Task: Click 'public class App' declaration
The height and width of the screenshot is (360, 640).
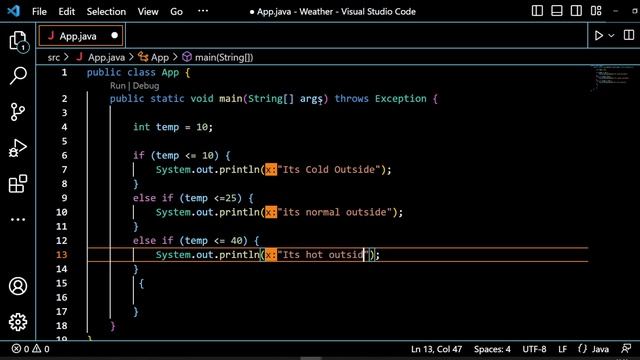Action: [x=133, y=73]
